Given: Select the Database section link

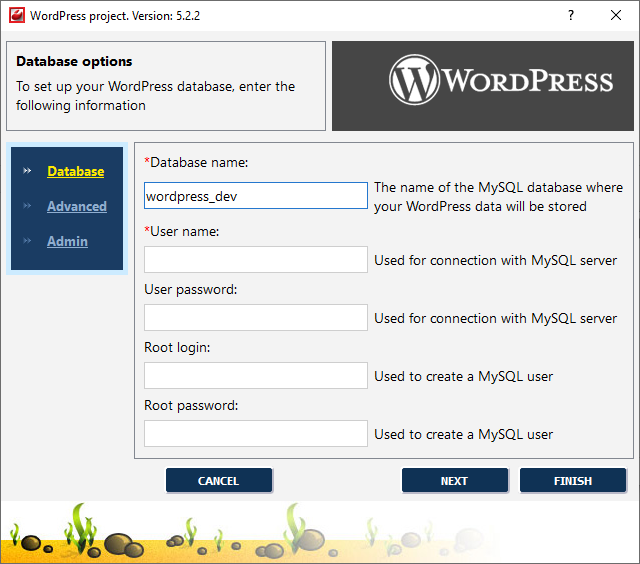Looking at the screenshot, I should click(x=76, y=171).
